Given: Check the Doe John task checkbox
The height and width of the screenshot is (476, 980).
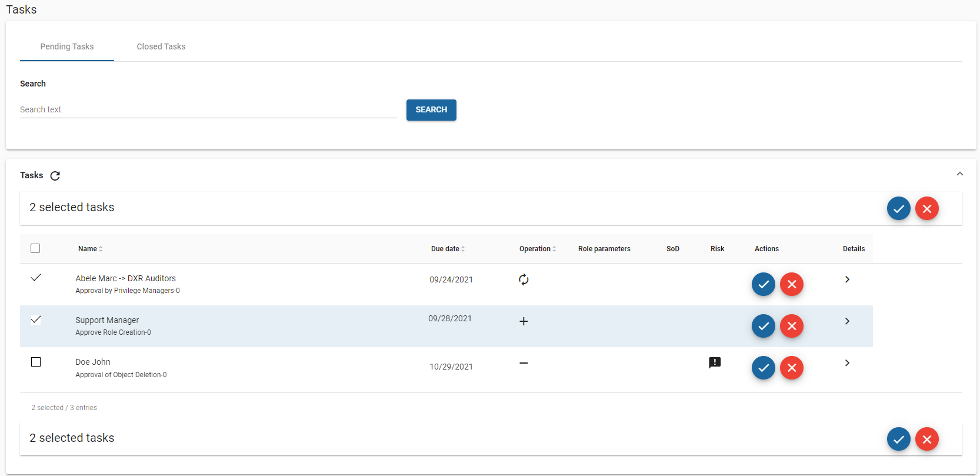Looking at the screenshot, I should point(36,362).
